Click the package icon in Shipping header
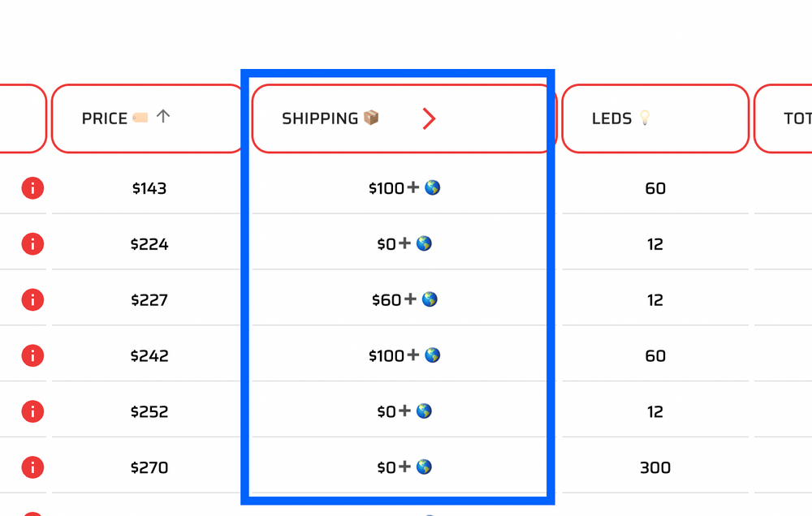 point(371,118)
